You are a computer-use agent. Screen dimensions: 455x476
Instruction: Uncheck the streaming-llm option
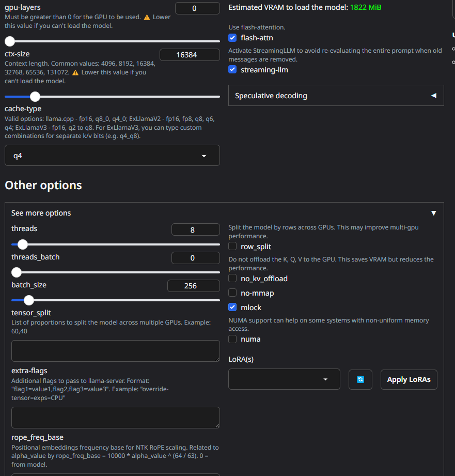(232, 70)
